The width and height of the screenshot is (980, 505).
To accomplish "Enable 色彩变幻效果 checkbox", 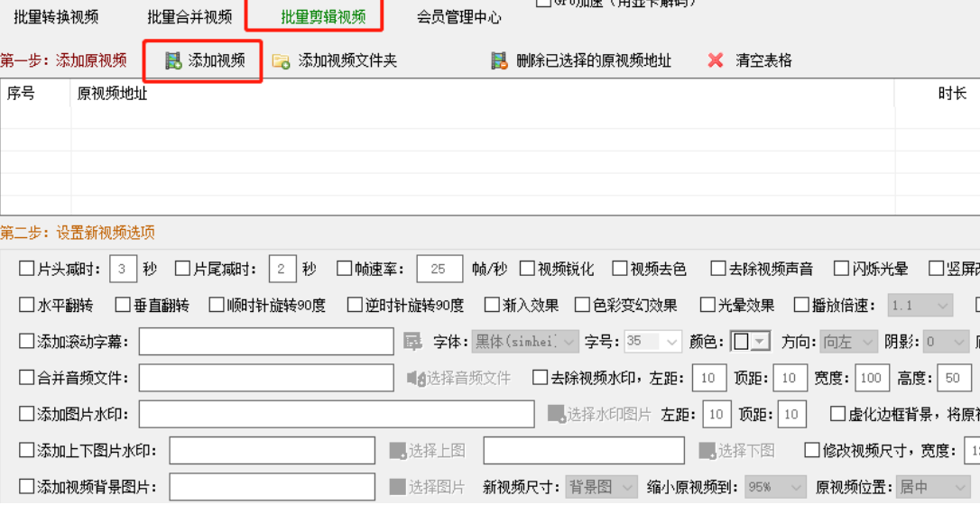I will pyautogui.click(x=583, y=305).
